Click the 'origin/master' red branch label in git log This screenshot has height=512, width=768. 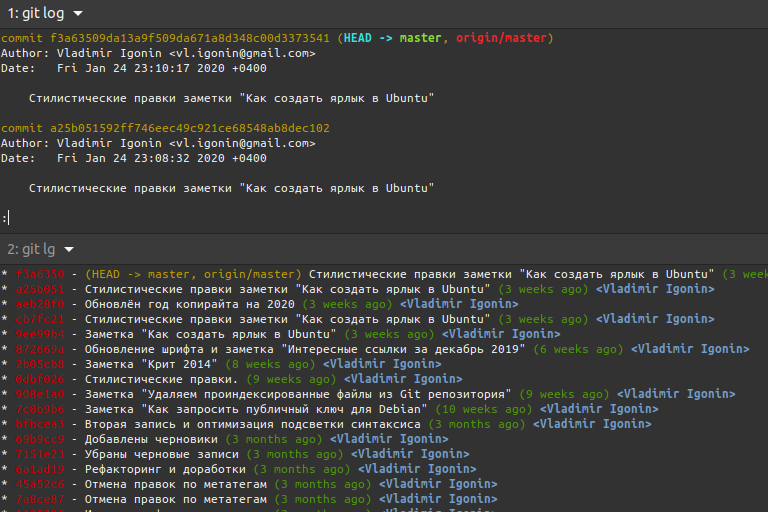click(501, 38)
